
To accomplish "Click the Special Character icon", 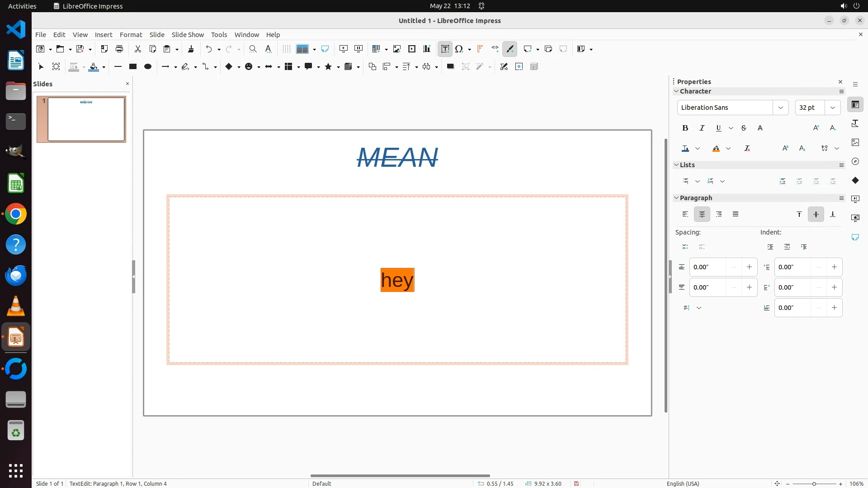I will 459,49.
